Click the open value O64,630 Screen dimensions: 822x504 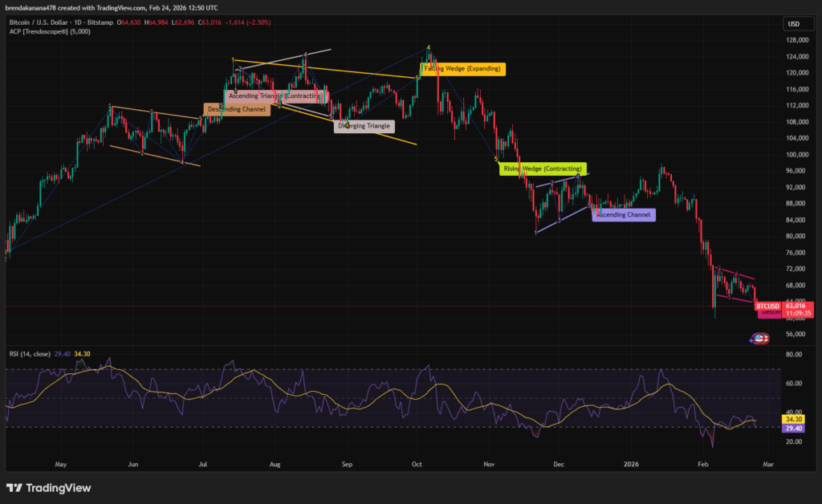128,22
